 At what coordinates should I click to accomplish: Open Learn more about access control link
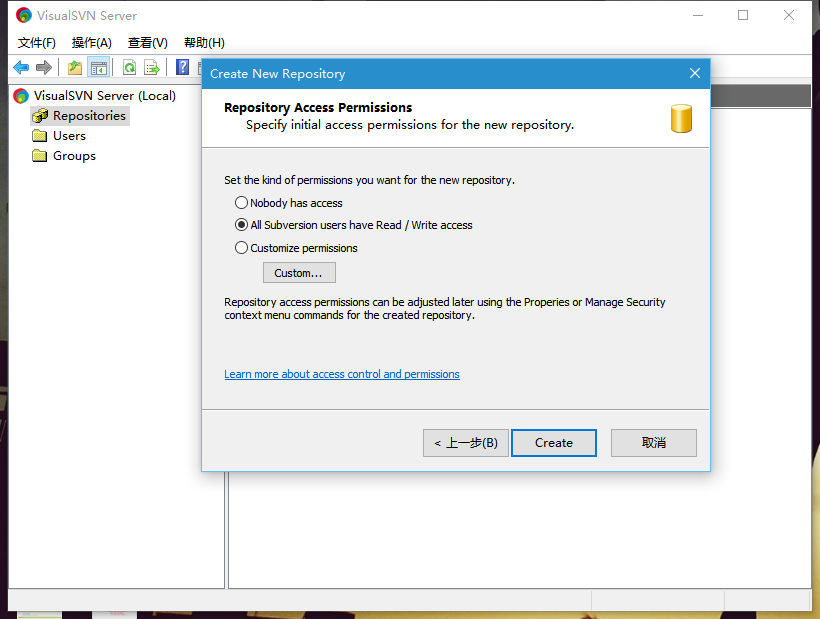(342, 374)
